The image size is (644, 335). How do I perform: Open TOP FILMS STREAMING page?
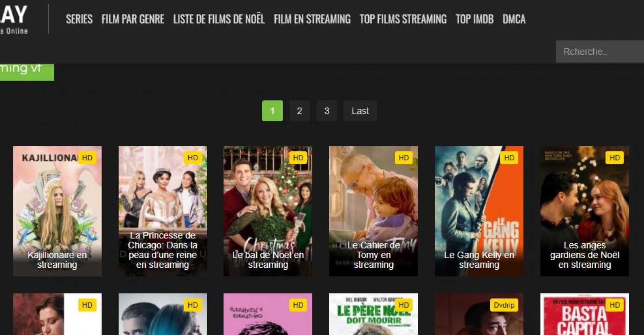403,19
